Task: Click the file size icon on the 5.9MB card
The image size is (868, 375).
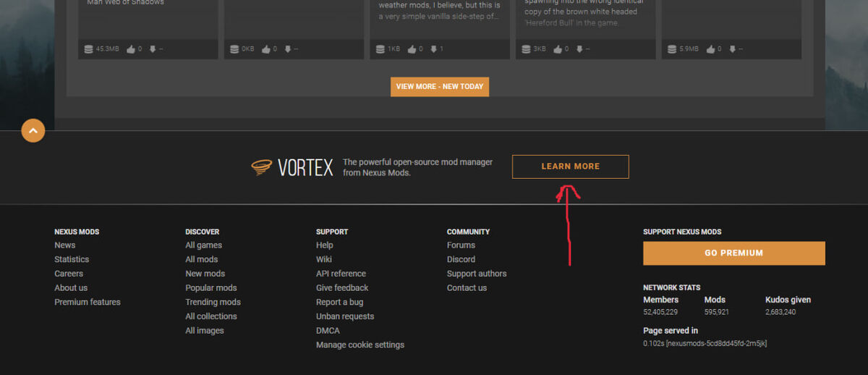Action: pyautogui.click(x=673, y=49)
